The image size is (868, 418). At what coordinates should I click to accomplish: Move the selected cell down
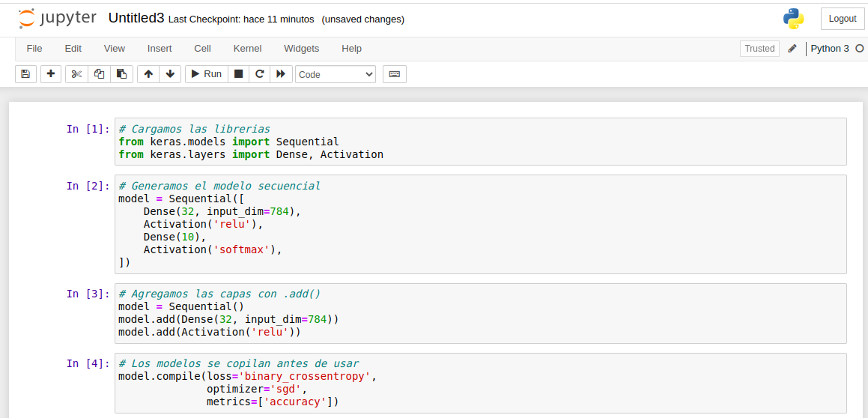point(170,74)
